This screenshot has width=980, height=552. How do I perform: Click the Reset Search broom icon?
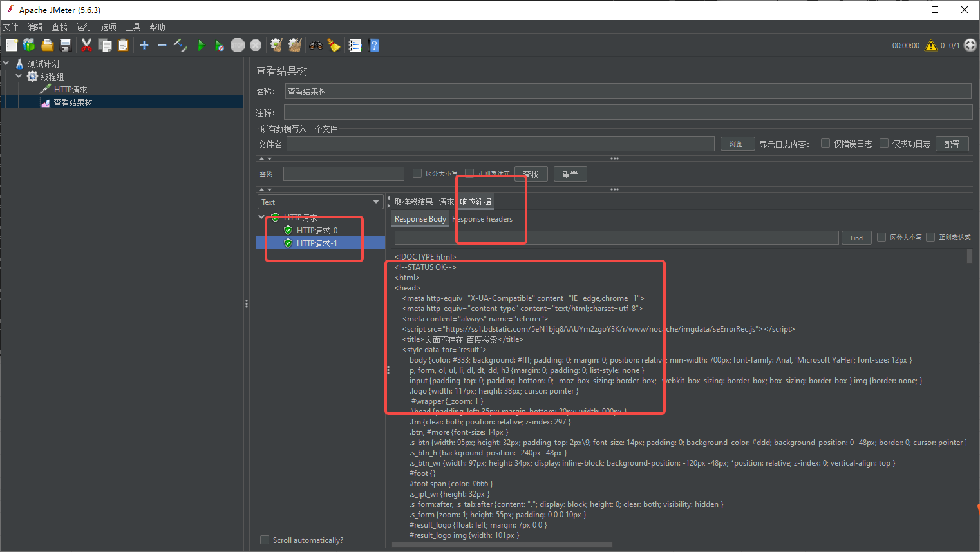(x=334, y=45)
